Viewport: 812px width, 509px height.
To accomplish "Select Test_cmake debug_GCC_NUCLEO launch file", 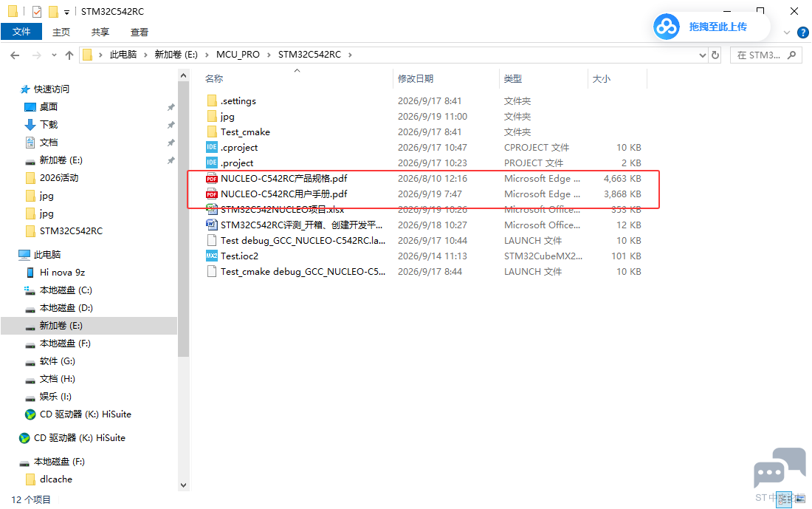I will 296,272.
